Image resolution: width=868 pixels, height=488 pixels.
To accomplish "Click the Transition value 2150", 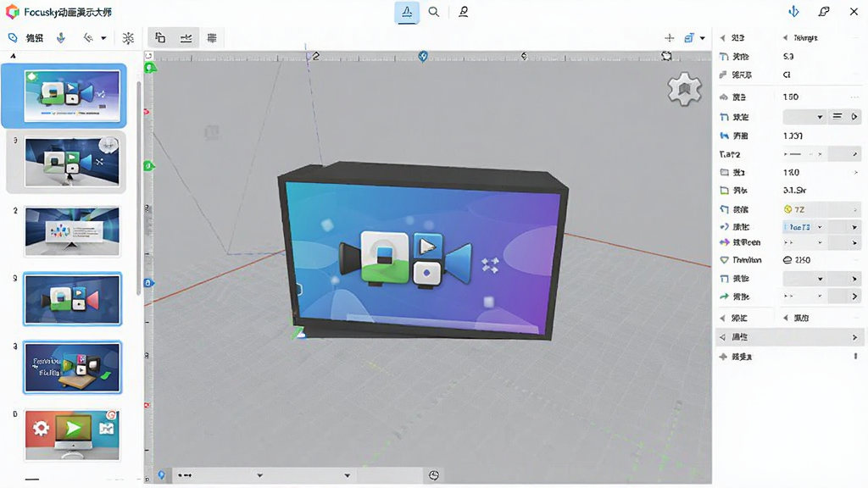I will click(x=802, y=260).
